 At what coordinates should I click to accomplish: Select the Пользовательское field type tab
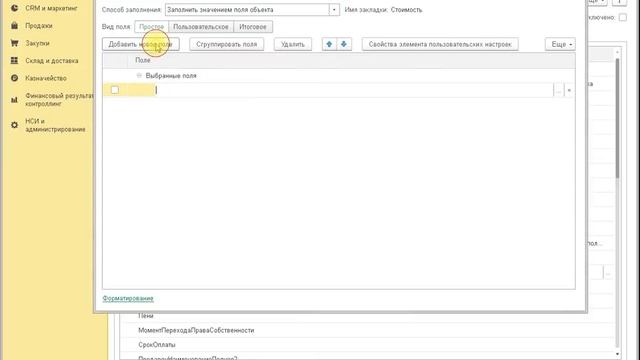pos(201,27)
